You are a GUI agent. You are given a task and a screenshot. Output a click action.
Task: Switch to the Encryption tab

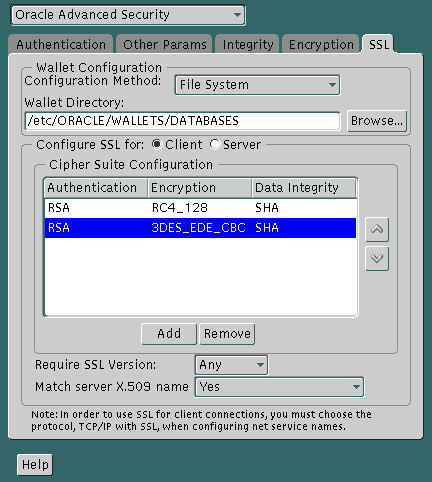(321, 44)
